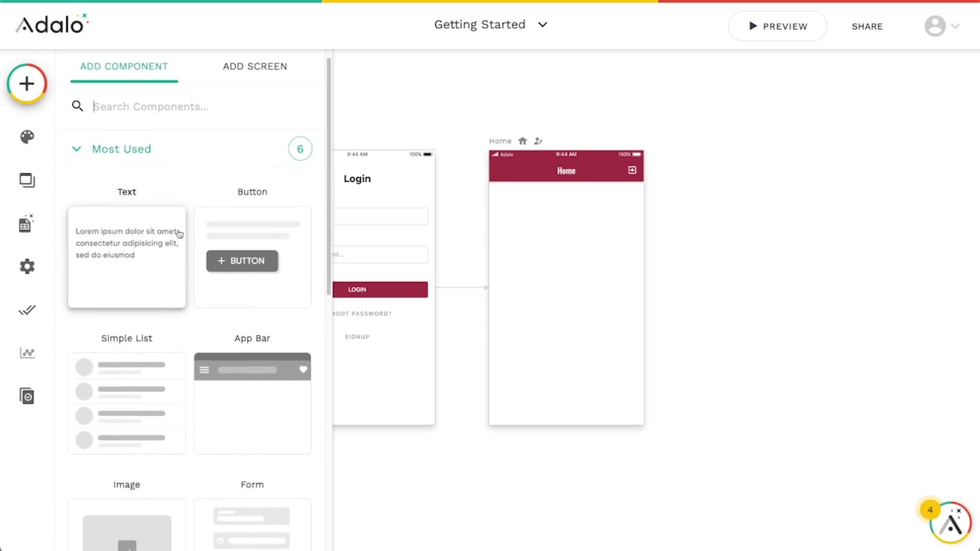This screenshot has width=980, height=551.
Task: Select the Form component card
Action: point(252,525)
